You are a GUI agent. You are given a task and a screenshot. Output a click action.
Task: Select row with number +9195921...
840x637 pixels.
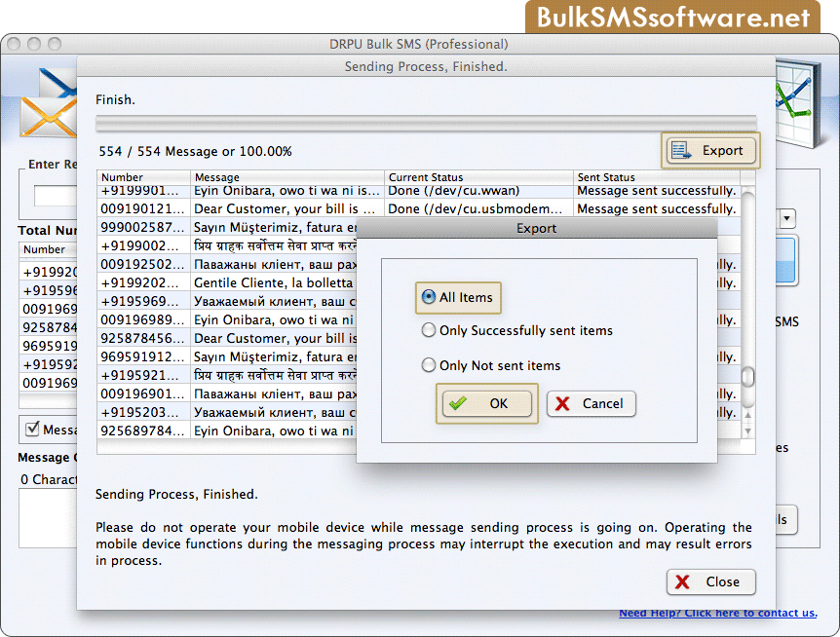click(x=227, y=375)
